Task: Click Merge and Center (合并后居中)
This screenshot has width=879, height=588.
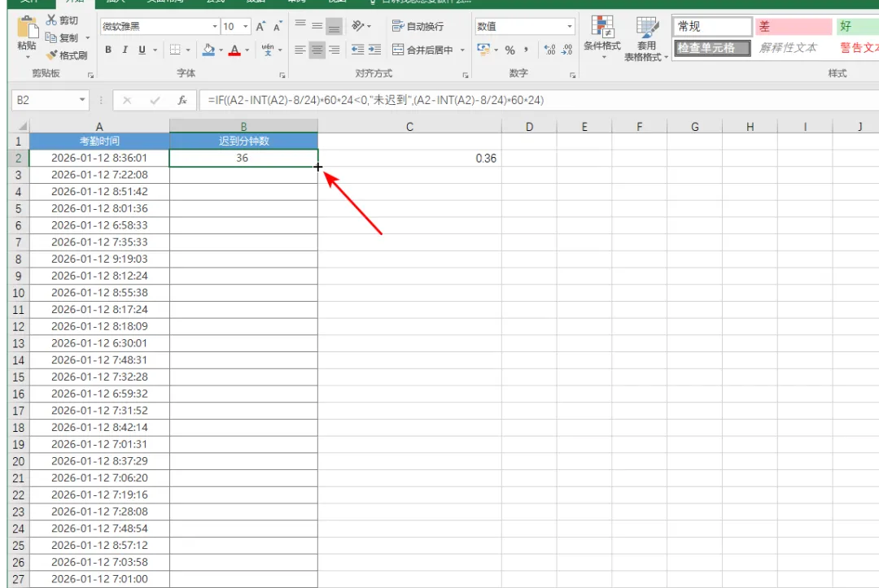Action: pyautogui.click(x=422, y=50)
